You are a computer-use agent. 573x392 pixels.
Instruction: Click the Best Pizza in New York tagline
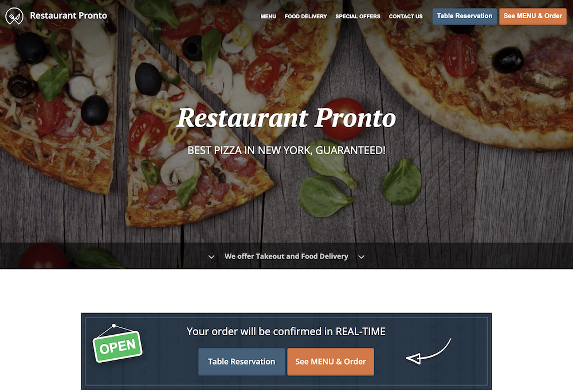286,150
